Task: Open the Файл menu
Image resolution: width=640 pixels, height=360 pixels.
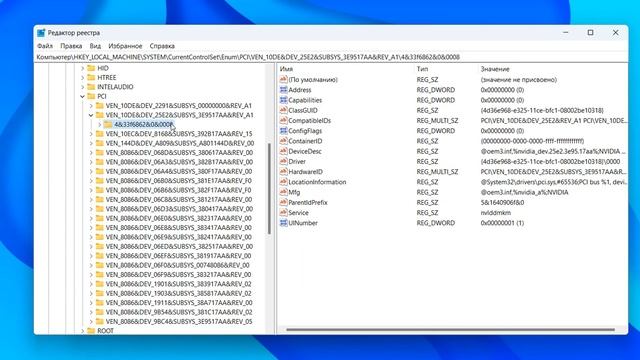Action: pyautogui.click(x=45, y=46)
